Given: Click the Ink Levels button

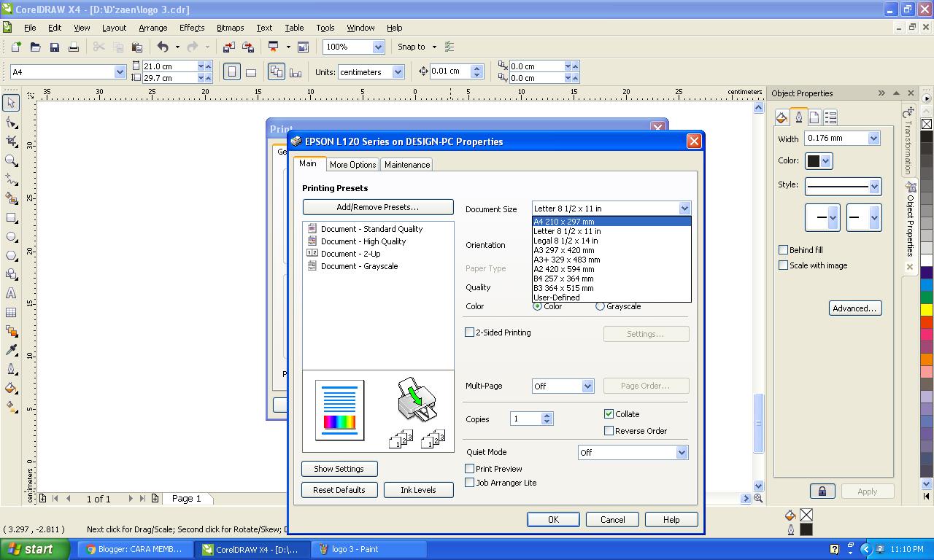Looking at the screenshot, I should pos(418,490).
